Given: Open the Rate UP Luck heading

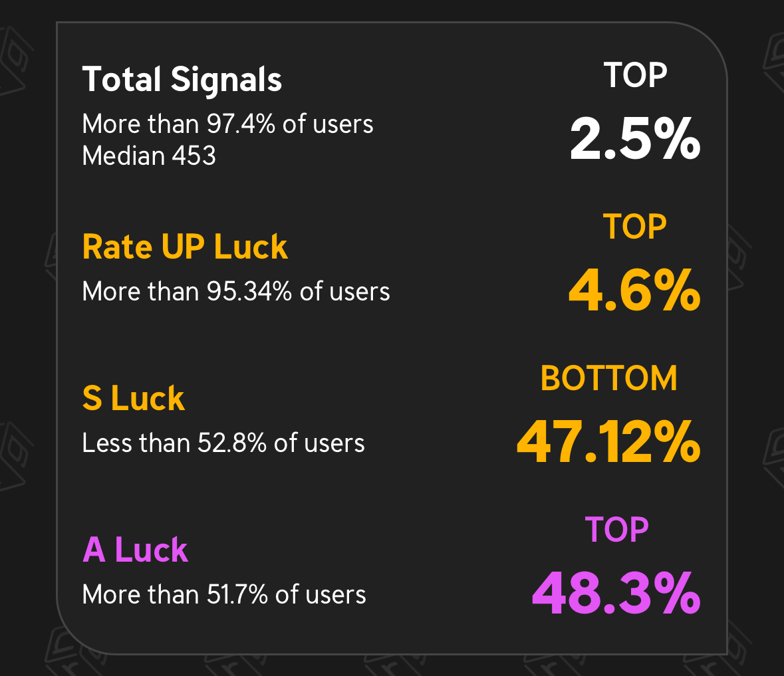Looking at the screenshot, I should [185, 247].
